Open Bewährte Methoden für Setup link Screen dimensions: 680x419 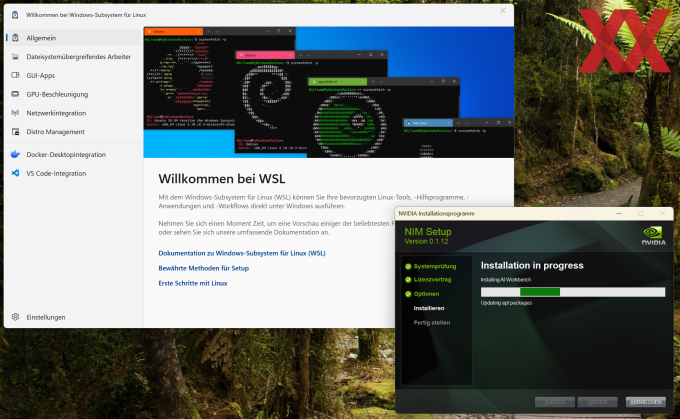click(x=203, y=268)
